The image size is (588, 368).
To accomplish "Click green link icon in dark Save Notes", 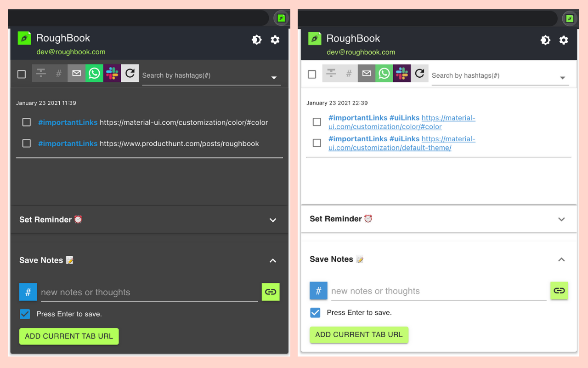I will coord(271,292).
